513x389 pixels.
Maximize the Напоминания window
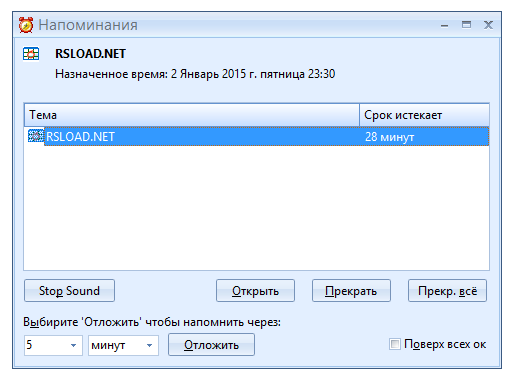tap(466, 25)
